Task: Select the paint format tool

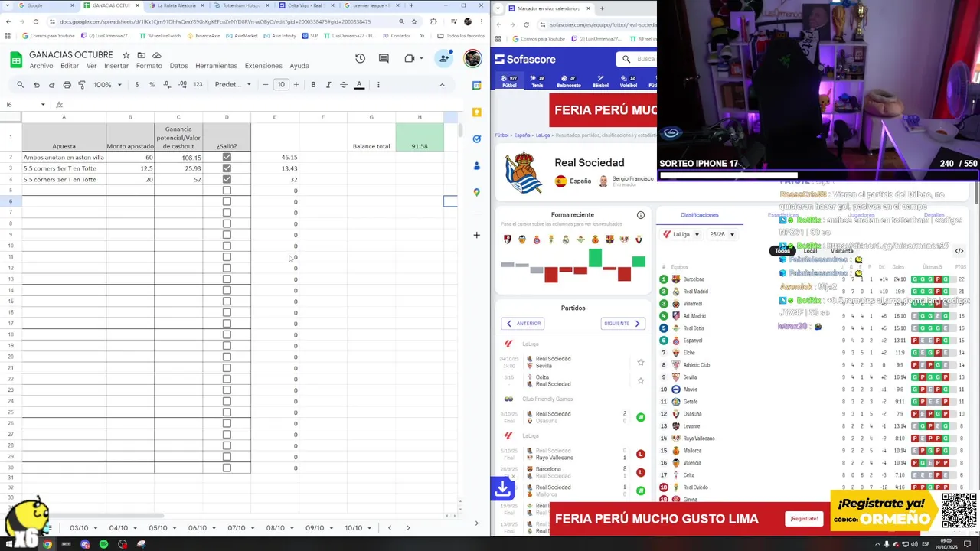Action: (x=82, y=85)
